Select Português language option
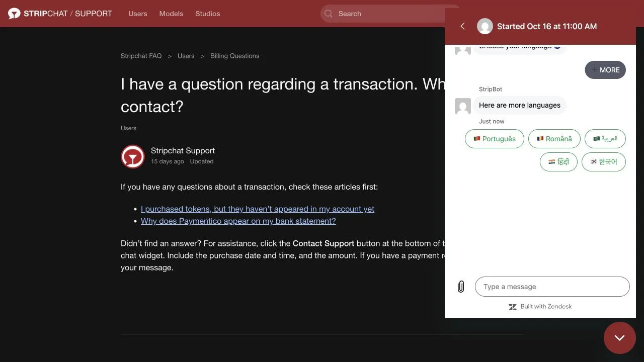The width and height of the screenshot is (644, 362). click(495, 139)
